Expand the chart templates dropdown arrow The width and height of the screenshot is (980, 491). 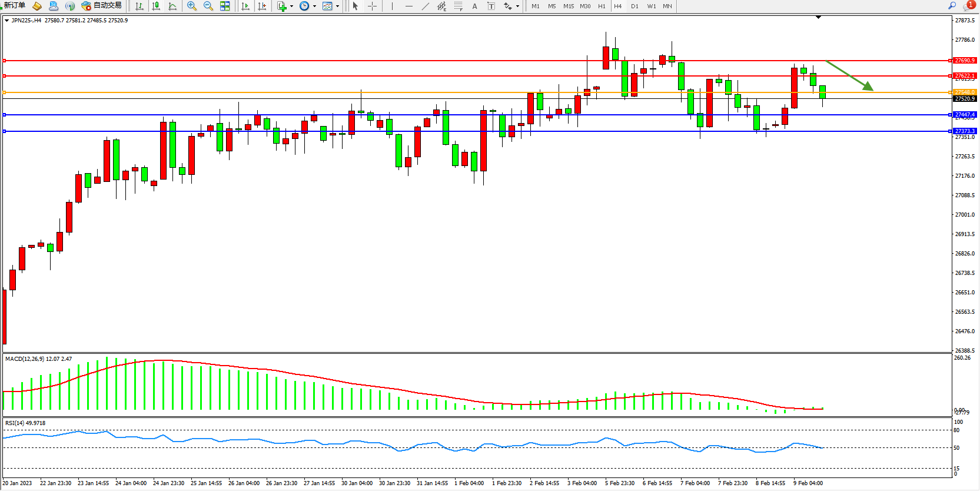tap(337, 6)
